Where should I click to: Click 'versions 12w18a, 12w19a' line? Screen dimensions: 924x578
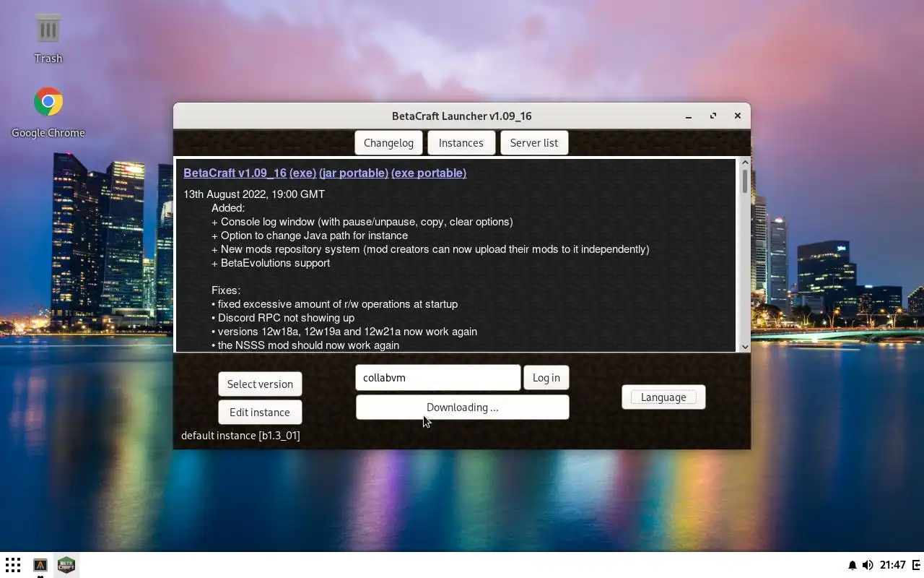click(x=344, y=332)
